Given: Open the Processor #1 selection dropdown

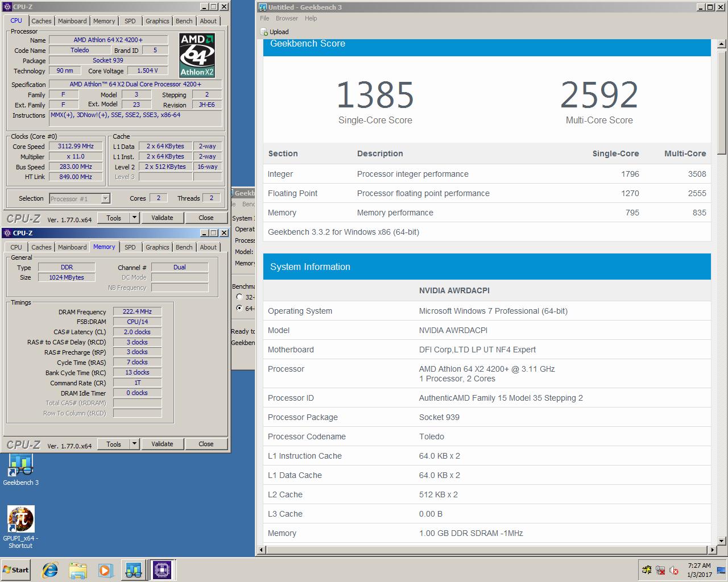Looking at the screenshot, I should click(105, 198).
